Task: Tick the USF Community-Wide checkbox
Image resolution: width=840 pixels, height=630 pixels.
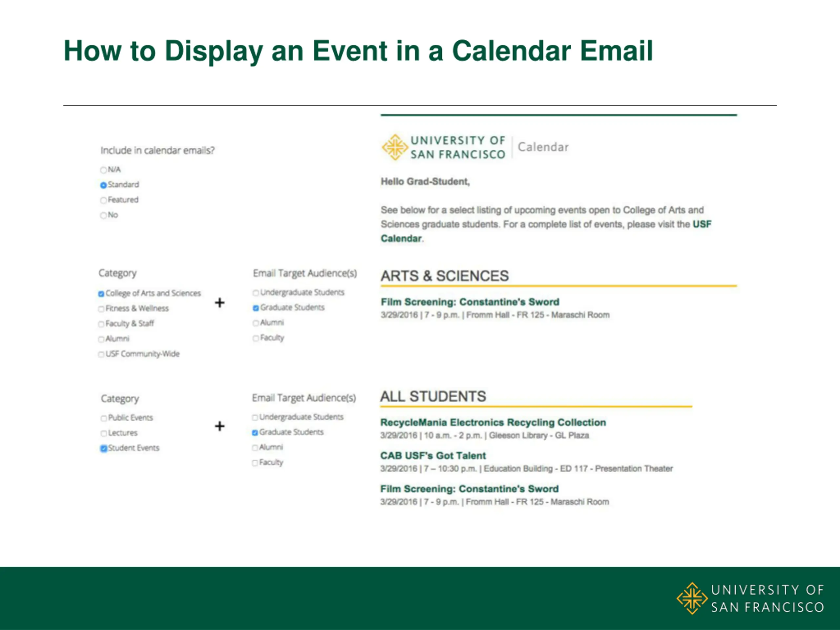Action: coord(101,354)
